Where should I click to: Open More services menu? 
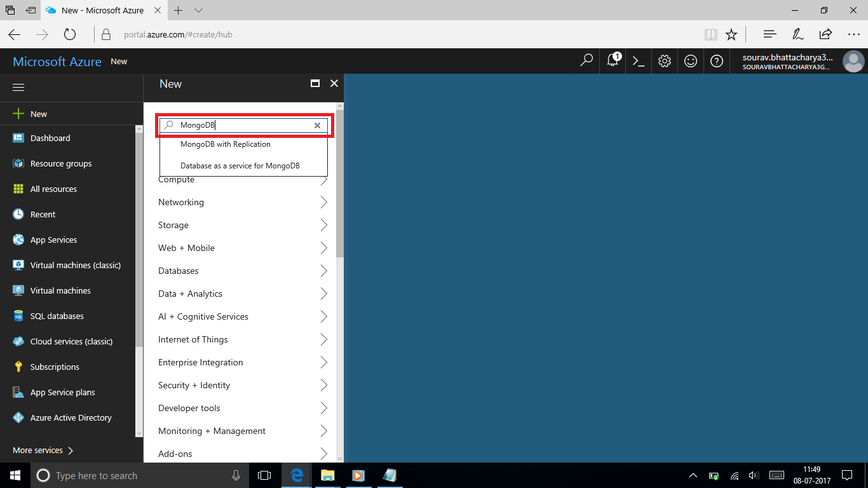click(x=37, y=450)
